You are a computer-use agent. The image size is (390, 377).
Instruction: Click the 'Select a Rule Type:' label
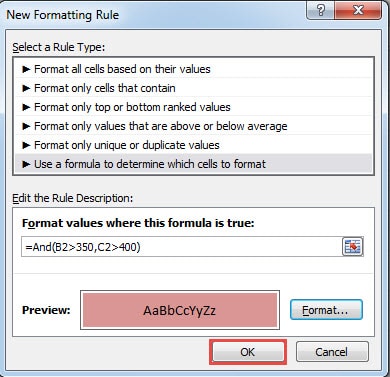(x=59, y=47)
